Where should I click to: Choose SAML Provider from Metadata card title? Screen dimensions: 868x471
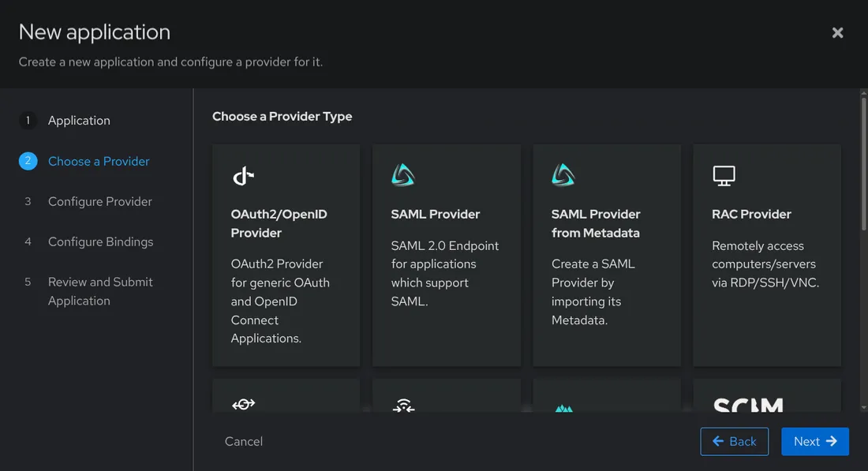click(x=596, y=223)
